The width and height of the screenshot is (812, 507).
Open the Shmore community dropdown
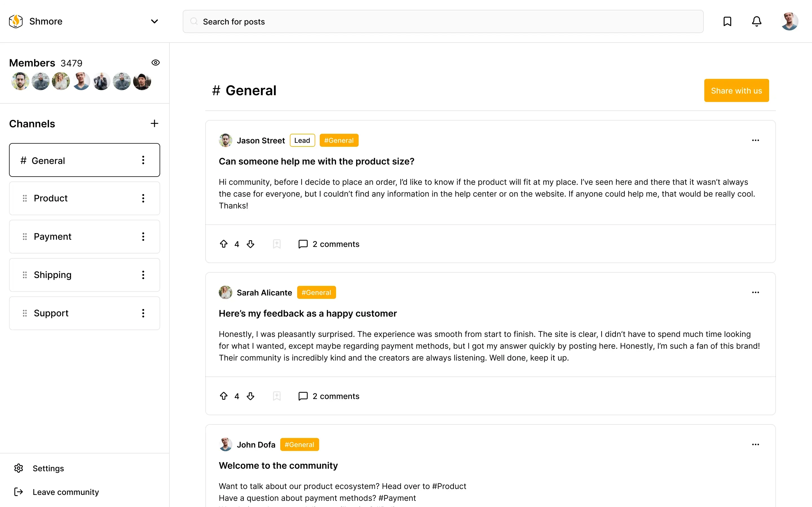tap(154, 21)
